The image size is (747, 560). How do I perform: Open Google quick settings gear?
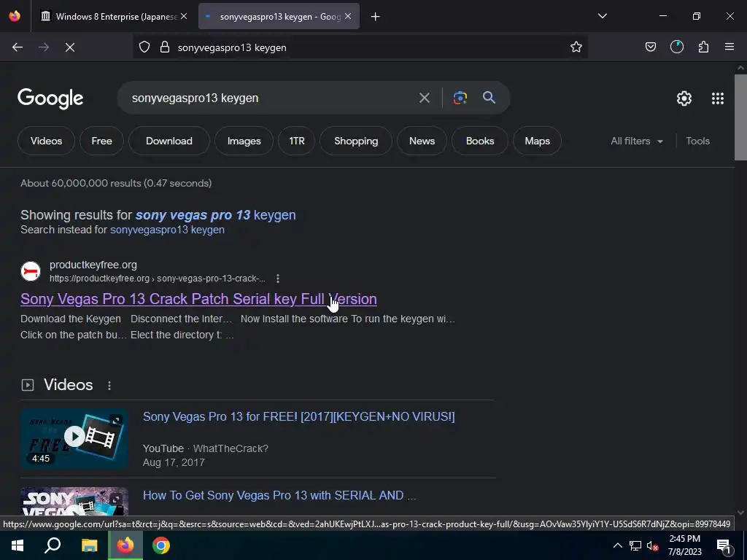point(684,98)
